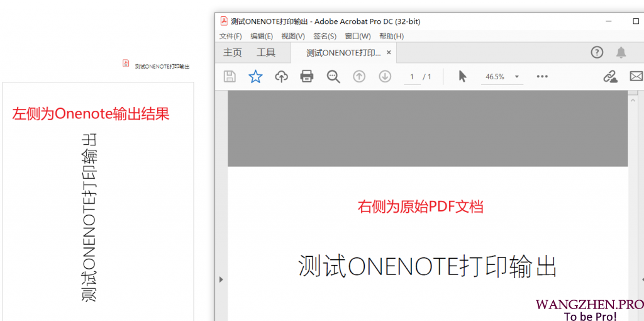Image resolution: width=644 pixels, height=321 pixels.
Task: Open the 编辑(E) menu
Action: pyautogui.click(x=262, y=36)
